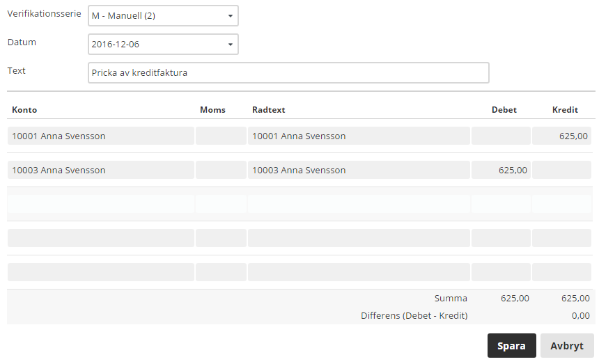Click Radtext field of 10003 row
The image size is (599, 364).
359,170
